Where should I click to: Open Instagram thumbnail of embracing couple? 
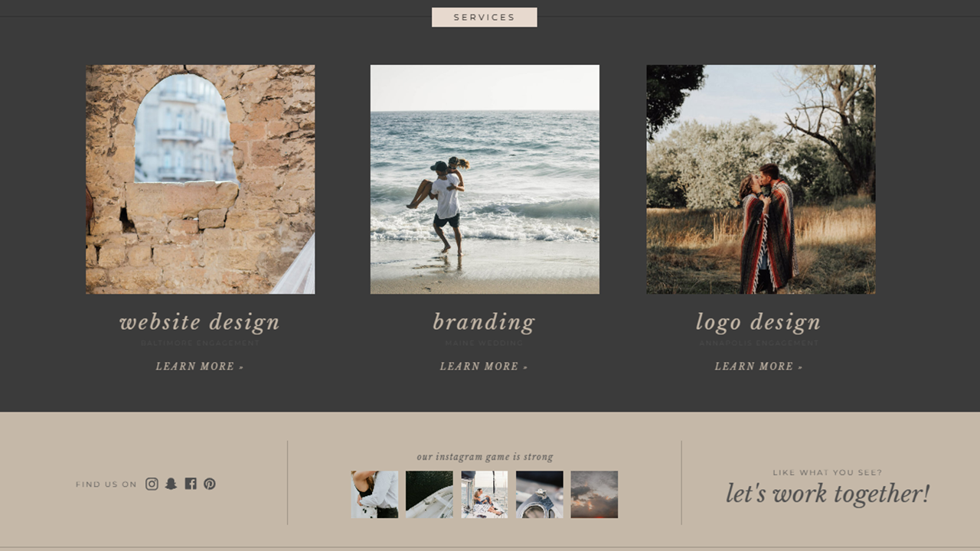(x=374, y=494)
